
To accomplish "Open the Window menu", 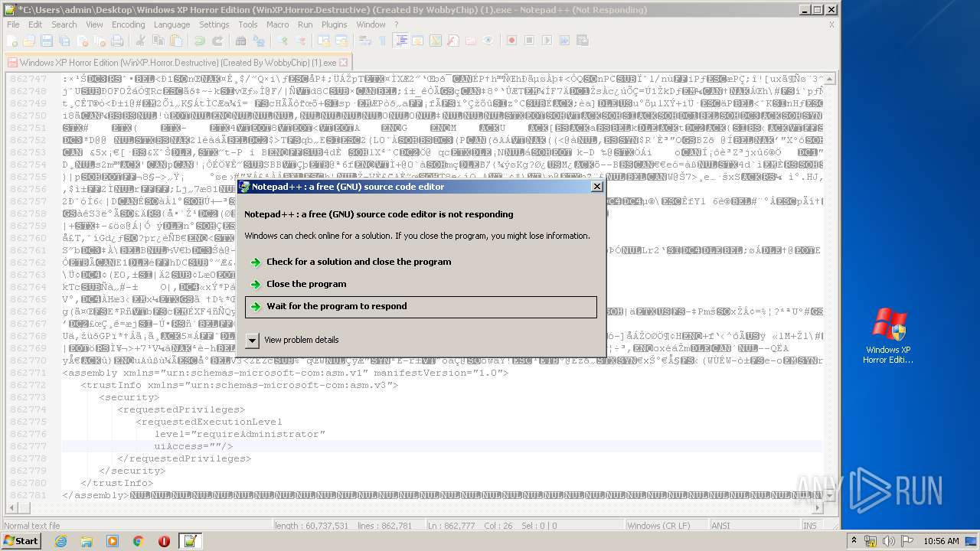I will point(371,24).
